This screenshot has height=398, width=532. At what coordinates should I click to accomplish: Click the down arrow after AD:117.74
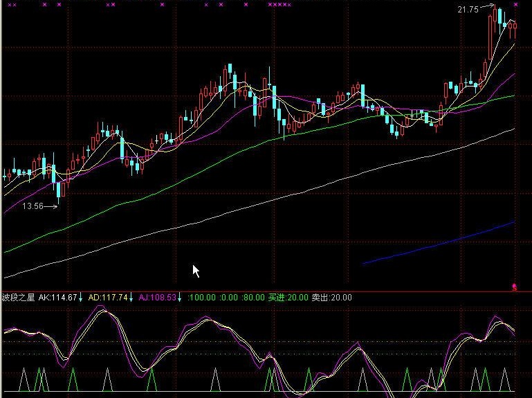point(131,298)
